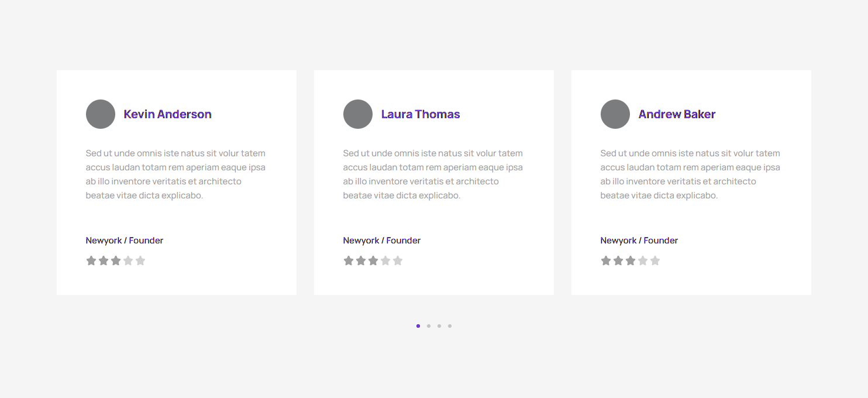Click the second star in Kevin Anderson's rating

coord(104,260)
